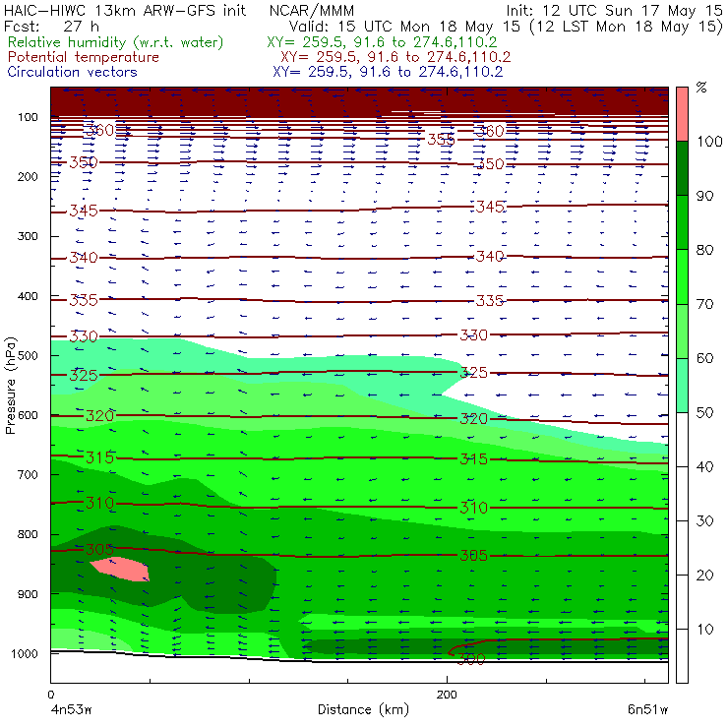The image size is (728, 728).
Task: Click the green 'Relative humidity (w.r.t. water)' legend
Action: (x=116, y=42)
